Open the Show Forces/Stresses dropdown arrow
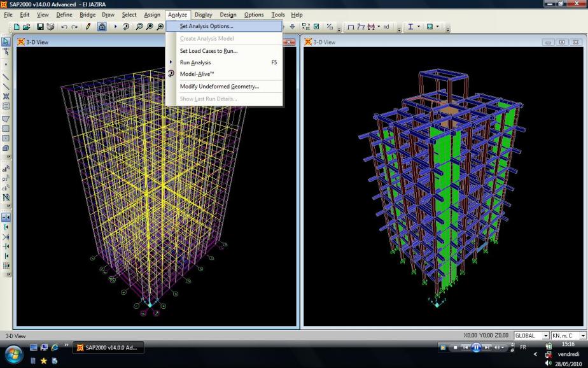Viewport: 588px width, 368px height. click(x=379, y=27)
